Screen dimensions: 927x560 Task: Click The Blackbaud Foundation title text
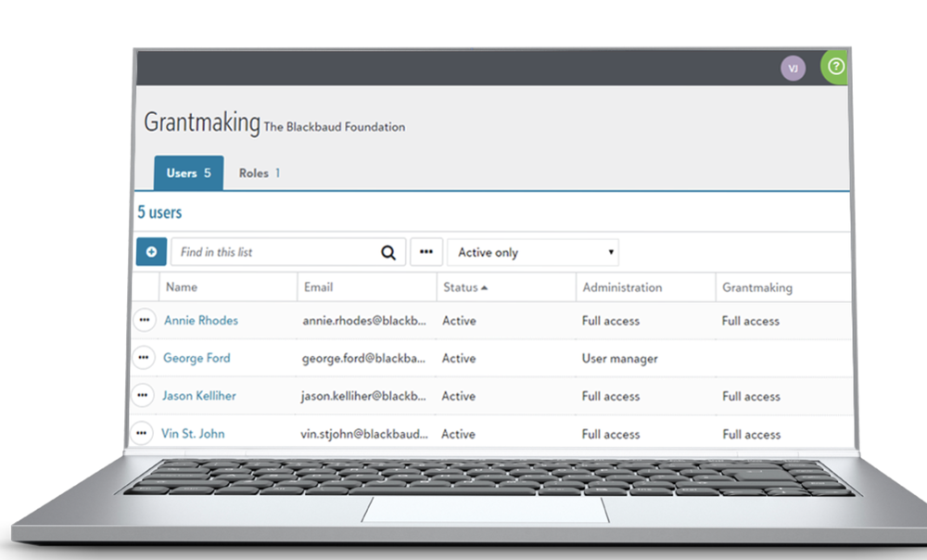tap(334, 126)
